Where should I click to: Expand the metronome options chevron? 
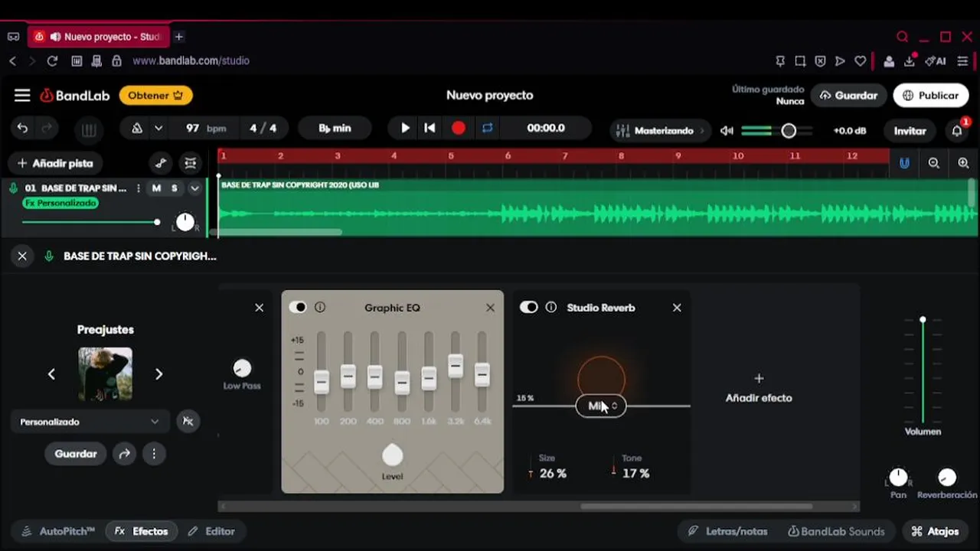click(x=158, y=129)
